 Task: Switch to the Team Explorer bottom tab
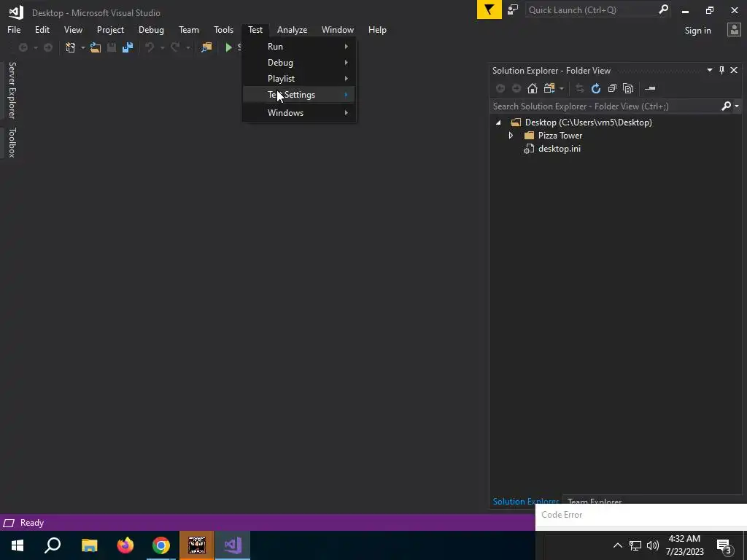point(594,501)
